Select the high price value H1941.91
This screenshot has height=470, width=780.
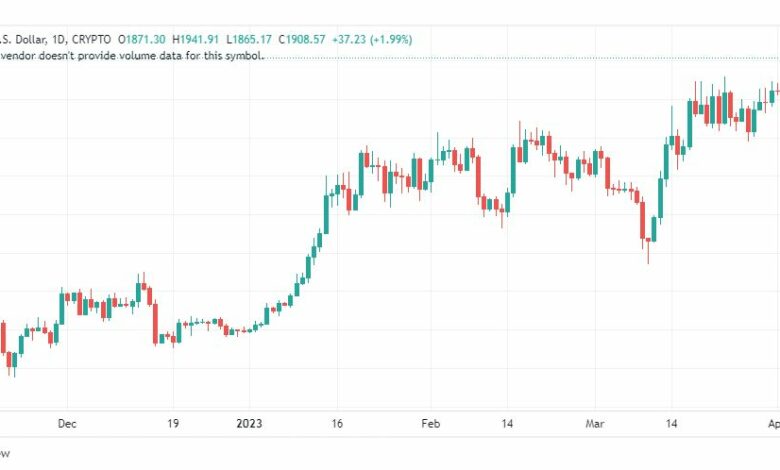(195, 39)
